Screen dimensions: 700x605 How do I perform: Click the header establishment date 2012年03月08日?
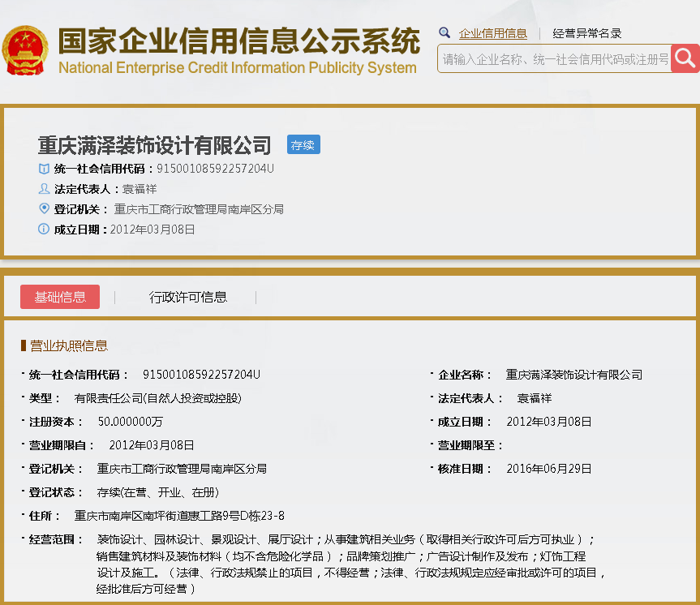click(x=152, y=230)
